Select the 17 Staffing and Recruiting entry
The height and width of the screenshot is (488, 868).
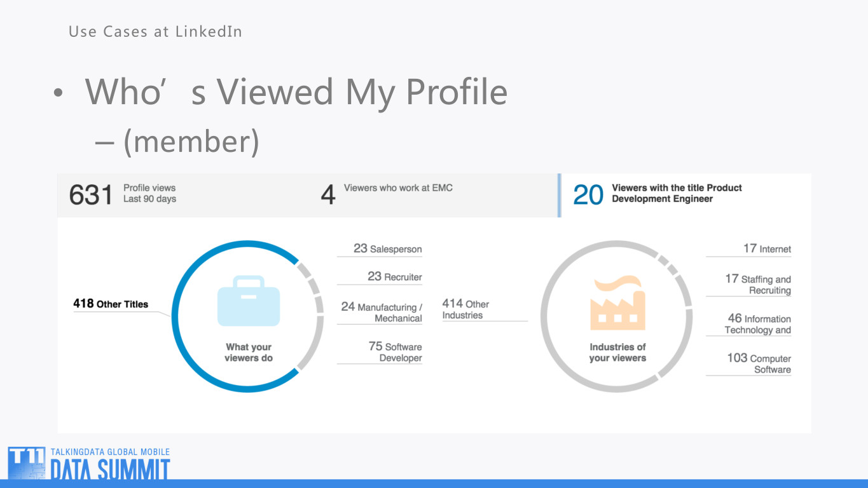748,284
